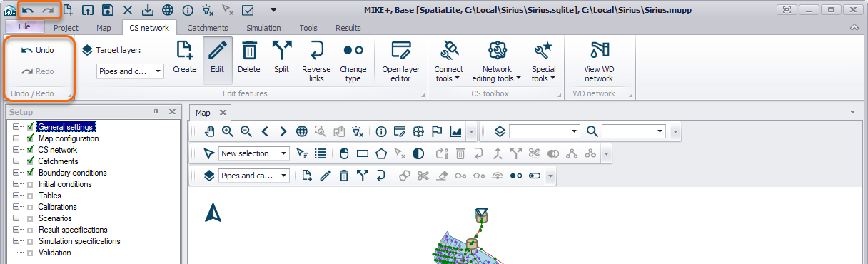Open layer editor from the ribbon
868x264 pixels.
pos(400,61)
